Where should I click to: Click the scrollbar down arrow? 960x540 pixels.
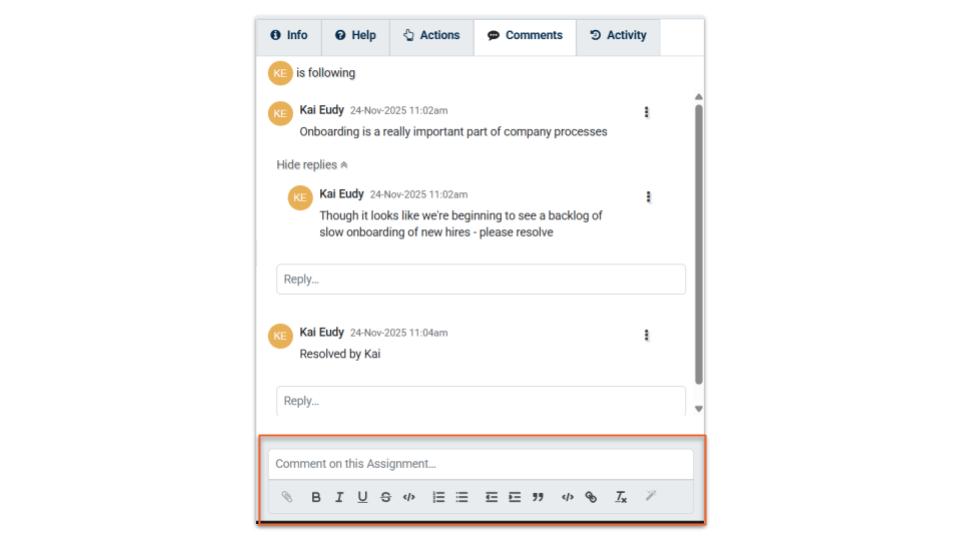(x=699, y=409)
